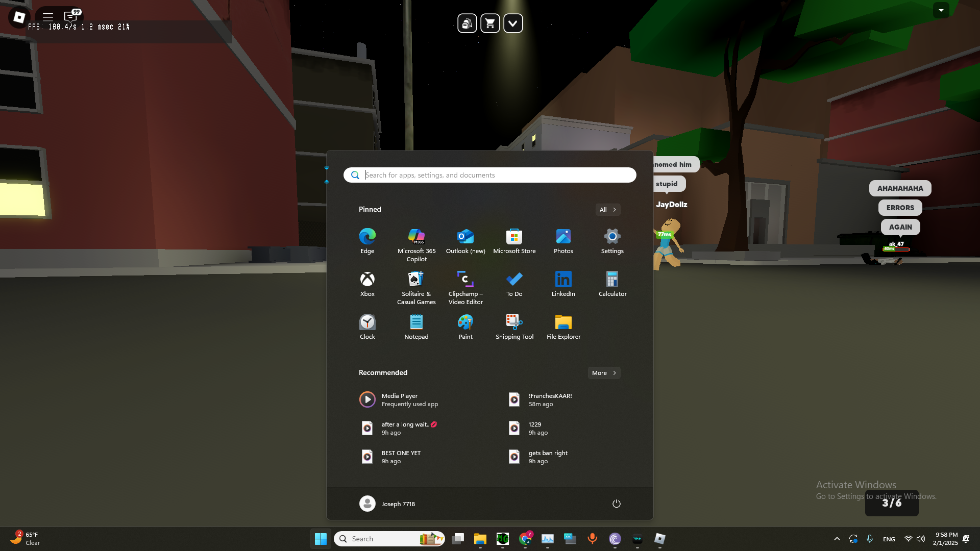This screenshot has height=551, width=980.
Task: Open the volume speaker icon in tray
Action: 921,539
